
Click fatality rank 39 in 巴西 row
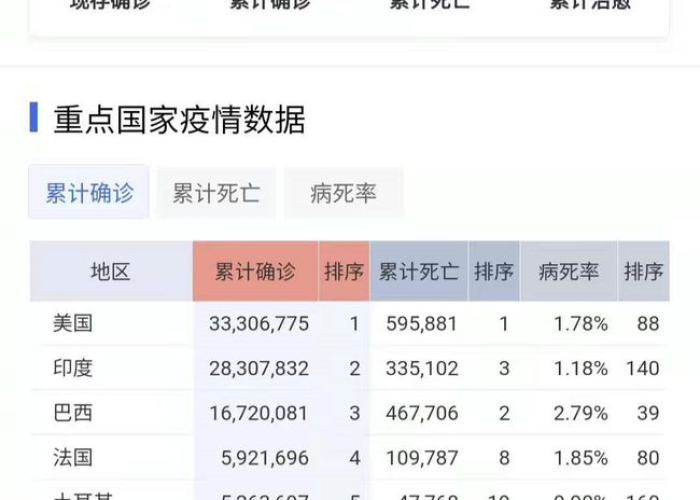point(648,413)
